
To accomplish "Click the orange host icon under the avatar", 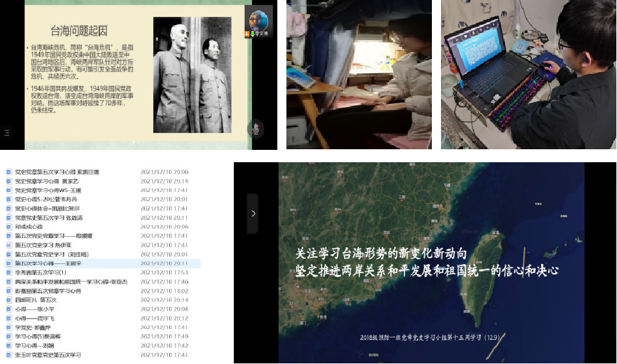I will click(x=247, y=34).
